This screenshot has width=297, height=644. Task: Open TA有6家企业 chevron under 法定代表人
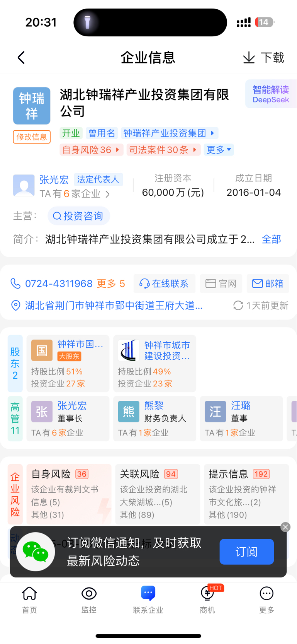108,194
